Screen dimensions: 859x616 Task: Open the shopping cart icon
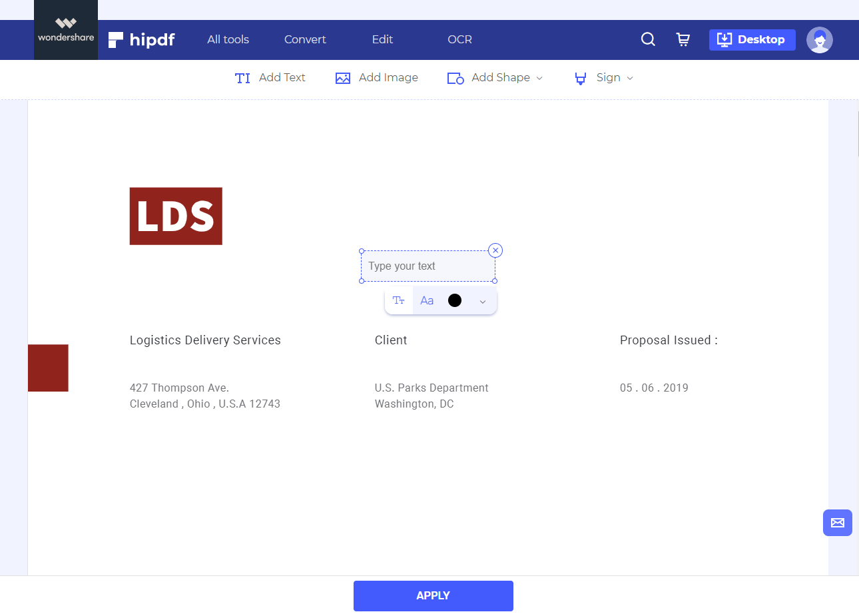point(683,39)
